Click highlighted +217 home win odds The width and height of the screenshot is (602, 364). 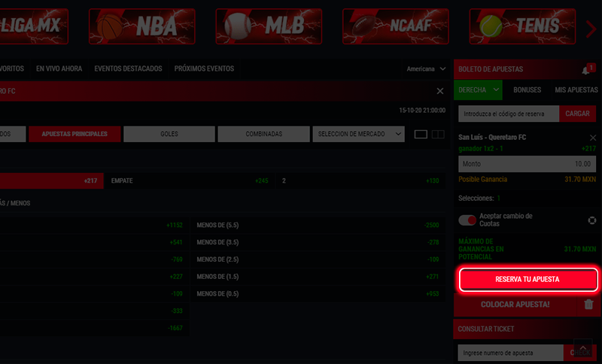(x=51, y=180)
